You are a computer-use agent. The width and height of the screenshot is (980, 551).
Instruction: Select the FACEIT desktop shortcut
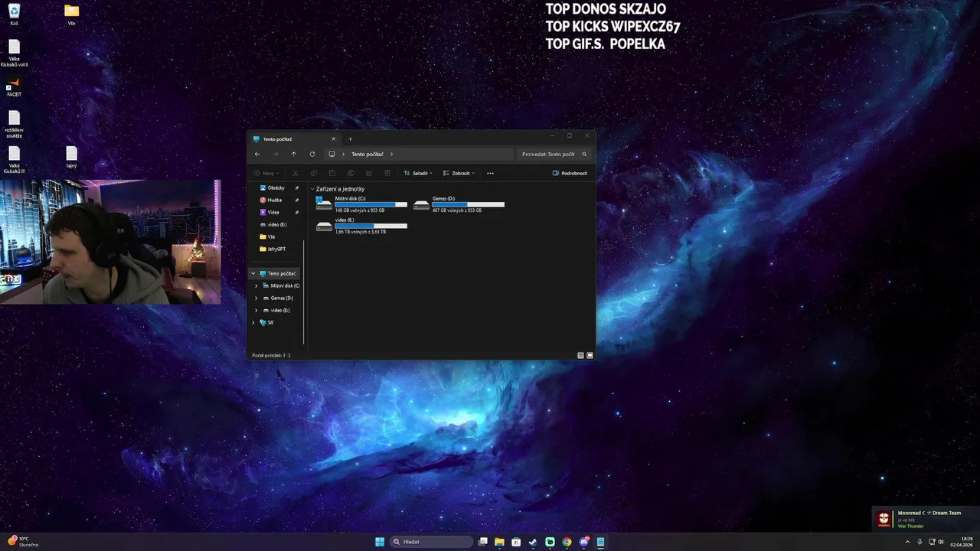click(x=14, y=86)
